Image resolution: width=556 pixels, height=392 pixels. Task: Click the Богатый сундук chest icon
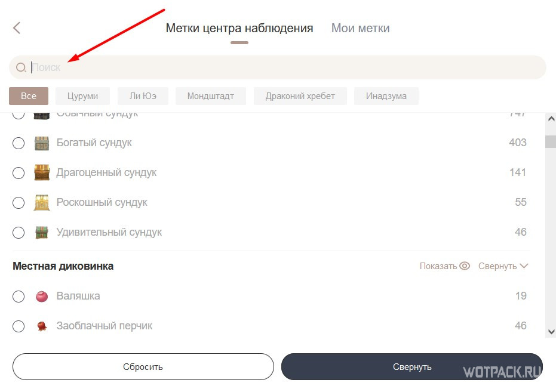pos(41,143)
